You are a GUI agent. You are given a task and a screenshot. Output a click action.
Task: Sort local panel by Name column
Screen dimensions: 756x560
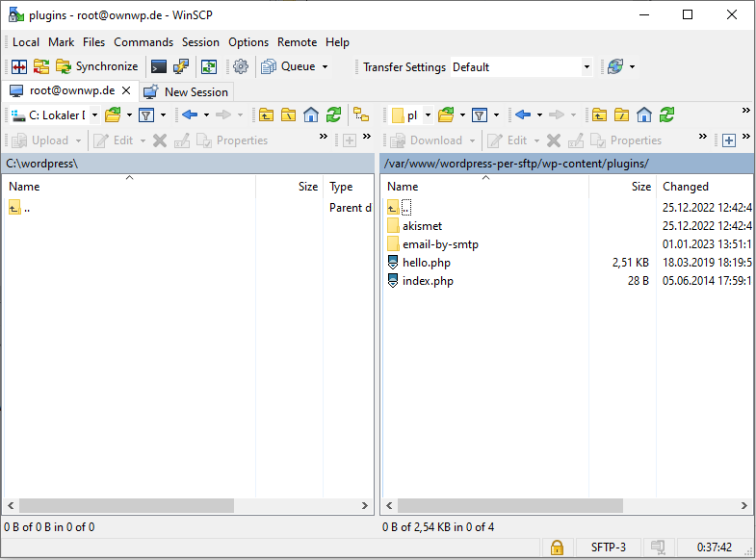coord(129,187)
